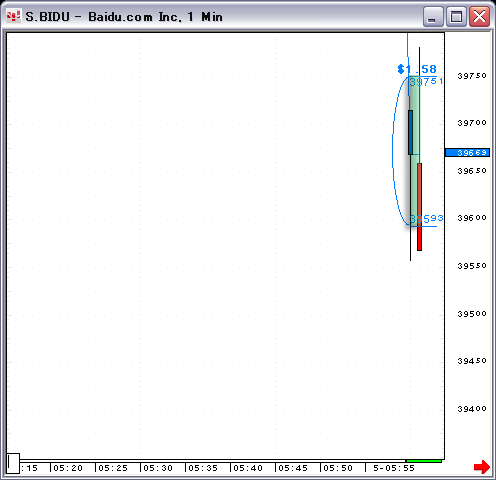Click the 05:25 time axis label

click(113, 468)
